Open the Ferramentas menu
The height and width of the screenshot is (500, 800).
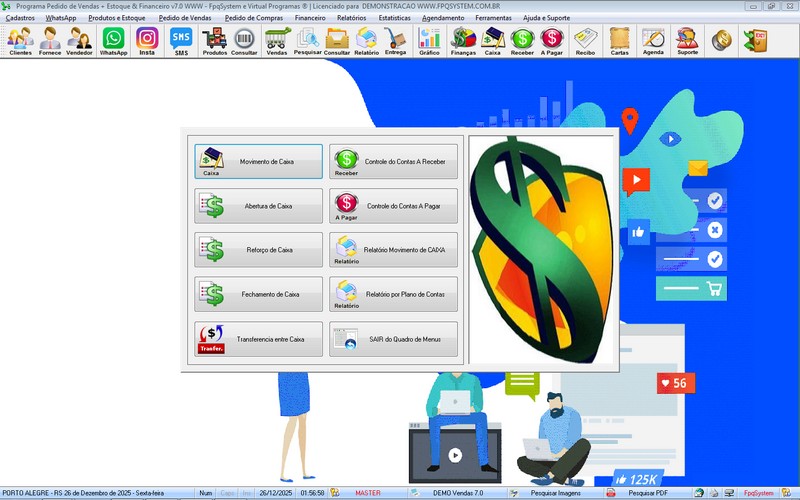493,18
